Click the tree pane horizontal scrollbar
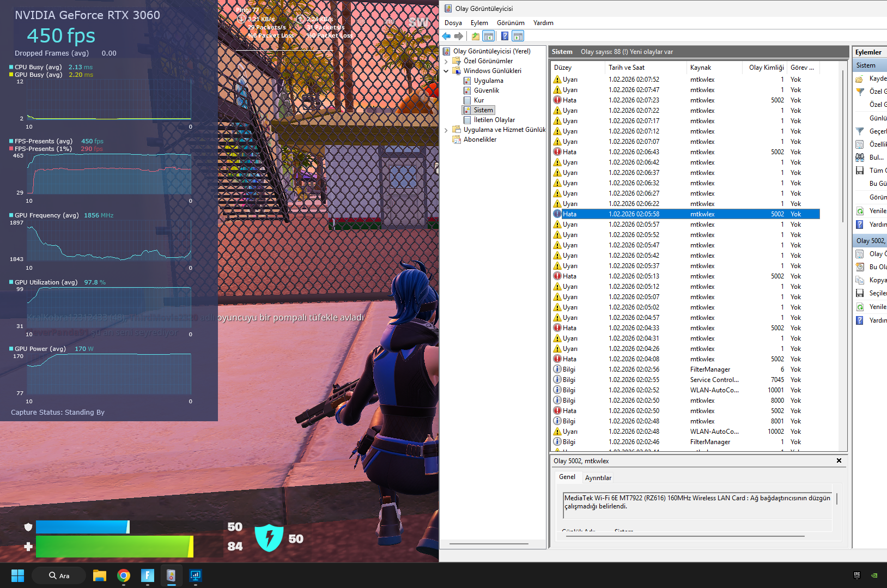The width and height of the screenshot is (887, 588). pyautogui.click(x=489, y=543)
